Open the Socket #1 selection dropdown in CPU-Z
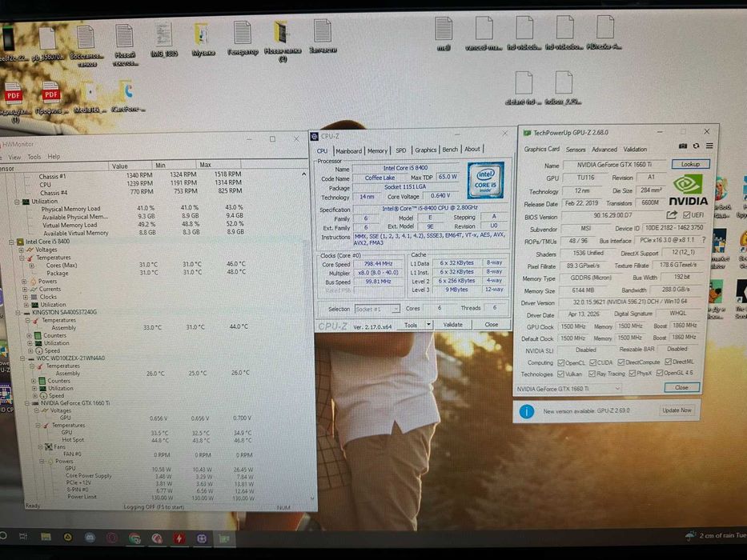 coord(377,309)
